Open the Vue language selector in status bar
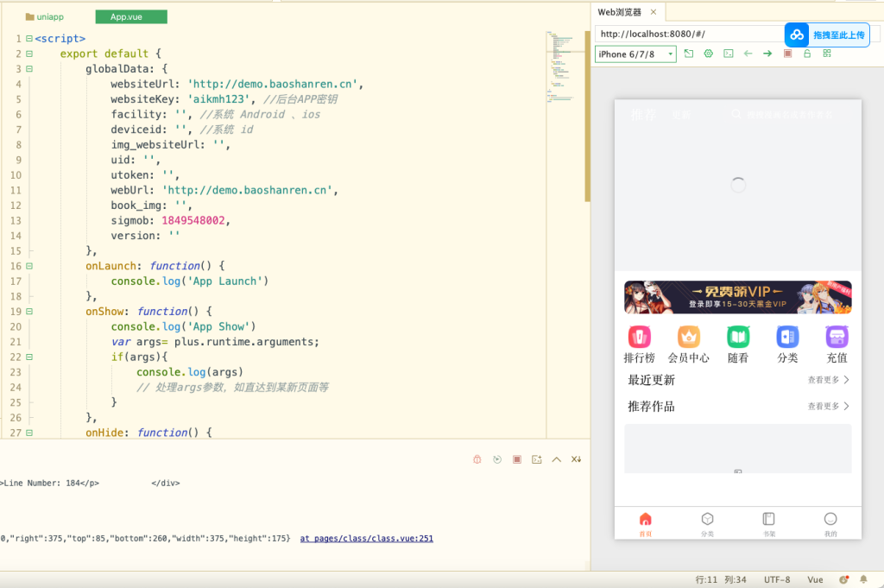884x588 pixels. pyautogui.click(x=815, y=579)
